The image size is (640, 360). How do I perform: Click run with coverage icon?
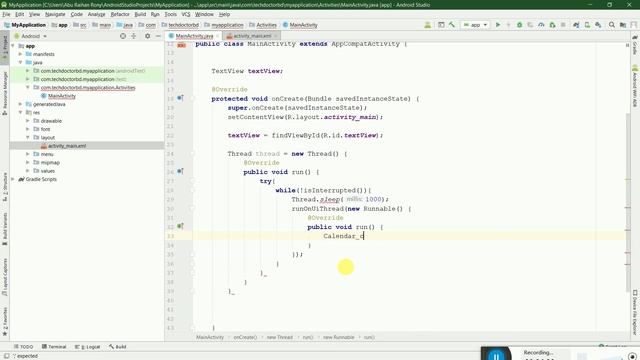coord(530,25)
